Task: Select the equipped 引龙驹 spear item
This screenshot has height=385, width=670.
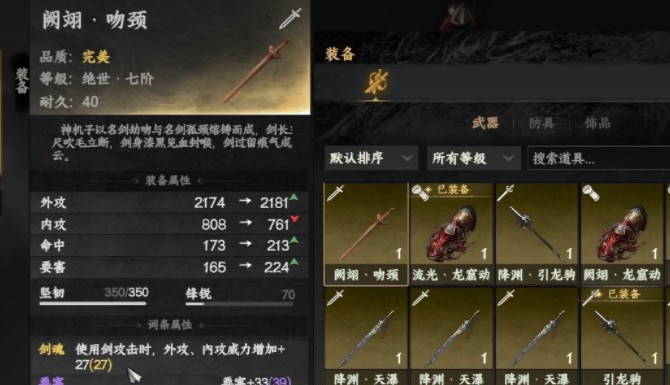Action: pos(622,336)
